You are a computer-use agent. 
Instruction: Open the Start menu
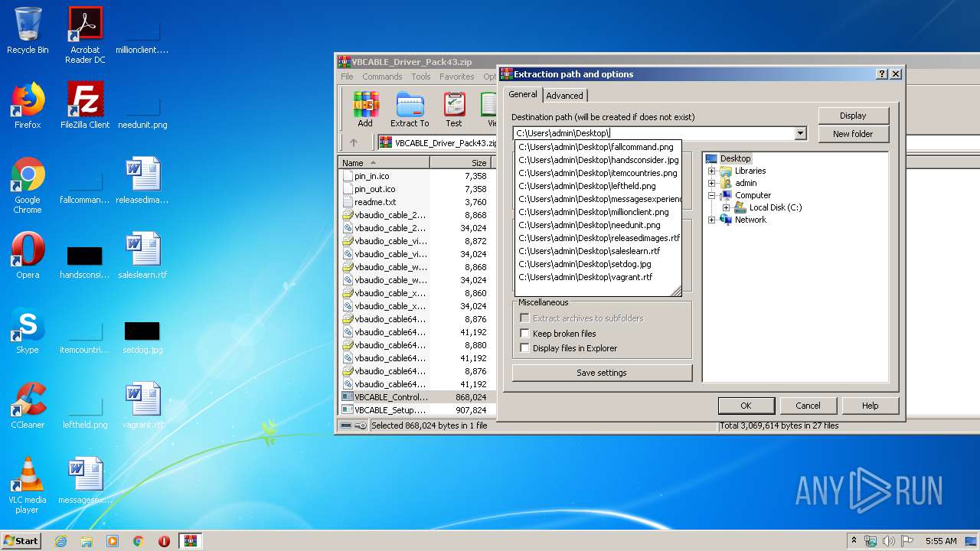coord(21,541)
